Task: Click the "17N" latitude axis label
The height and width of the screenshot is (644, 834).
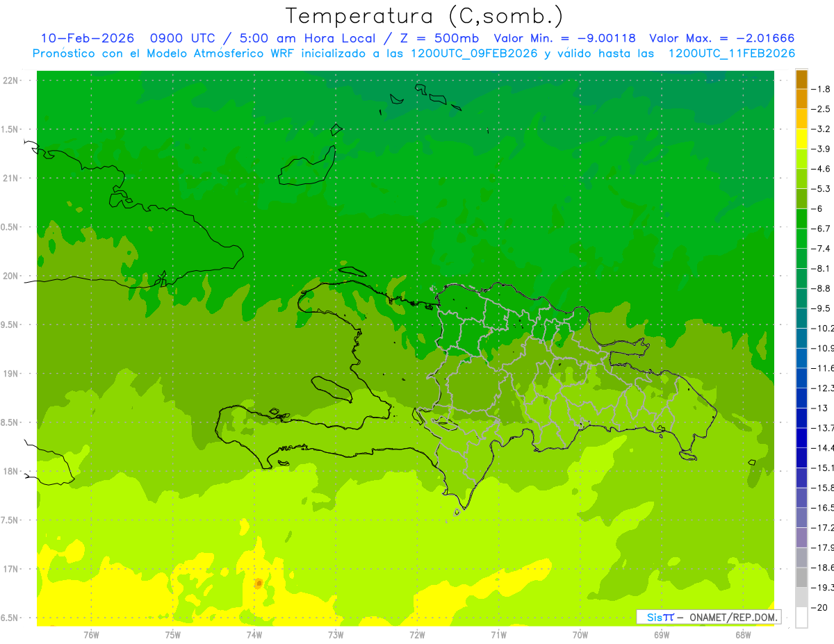Action: [x=12, y=569]
